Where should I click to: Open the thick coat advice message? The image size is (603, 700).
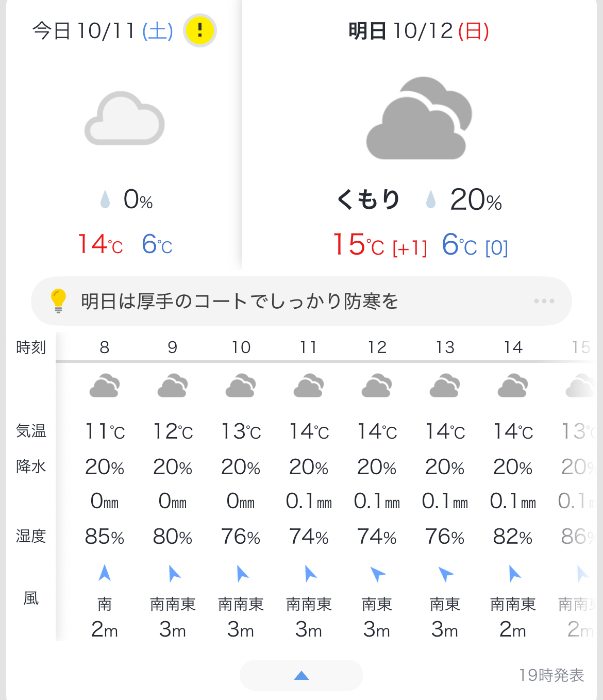pyautogui.click(x=240, y=301)
